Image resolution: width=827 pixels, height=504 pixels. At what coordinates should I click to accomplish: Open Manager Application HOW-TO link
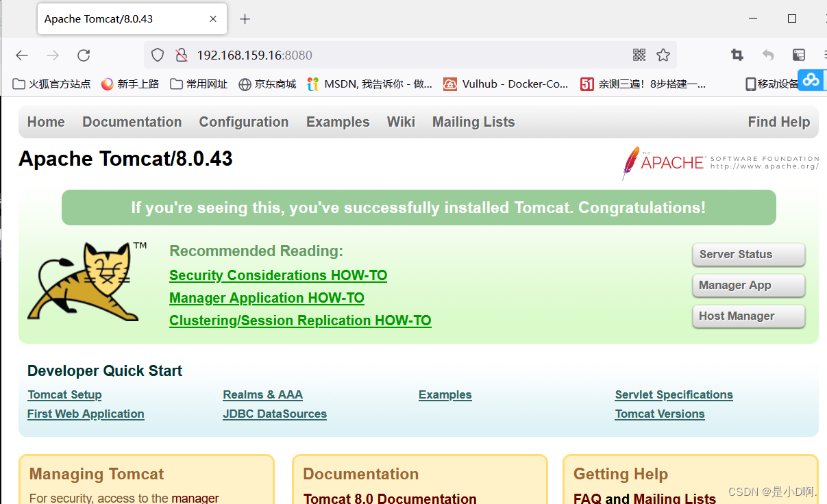point(267,298)
